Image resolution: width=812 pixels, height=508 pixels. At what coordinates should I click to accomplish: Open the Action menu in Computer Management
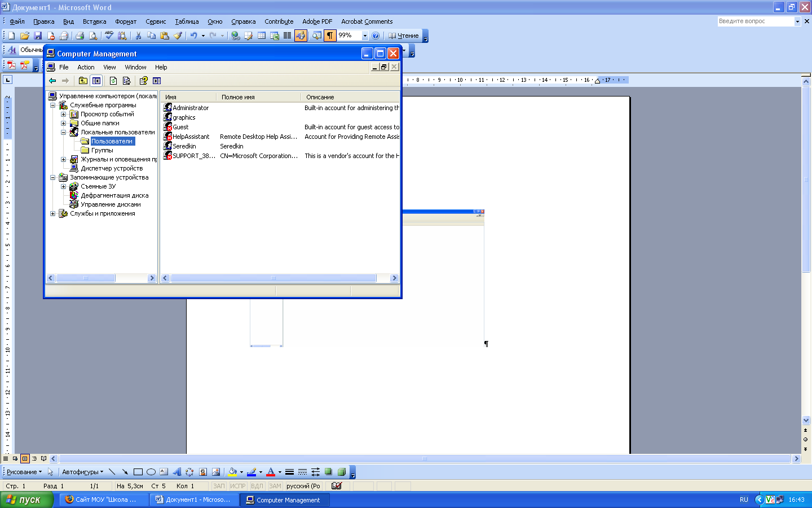86,67
